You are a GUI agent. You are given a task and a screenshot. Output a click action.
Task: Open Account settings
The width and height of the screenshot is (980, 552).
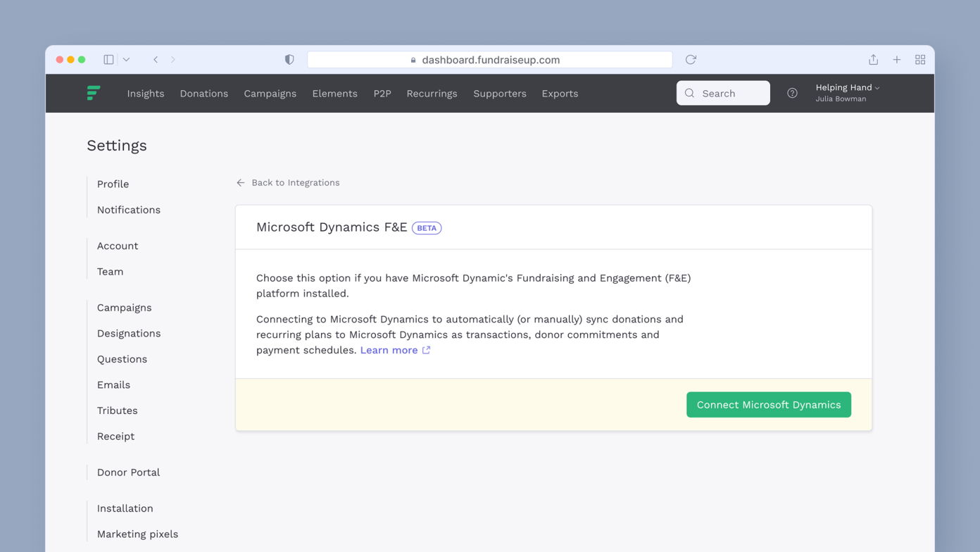click(x=118, y=246)
